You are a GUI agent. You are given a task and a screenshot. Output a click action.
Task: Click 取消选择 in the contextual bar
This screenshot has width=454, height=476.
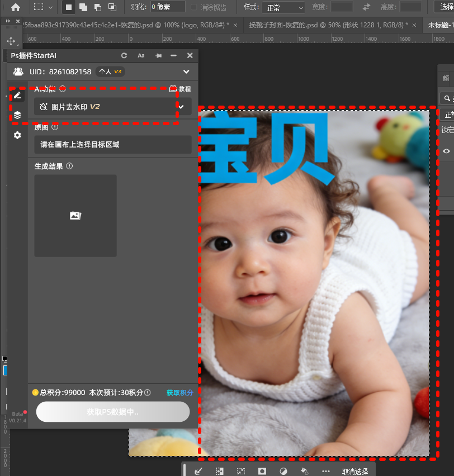355,472
